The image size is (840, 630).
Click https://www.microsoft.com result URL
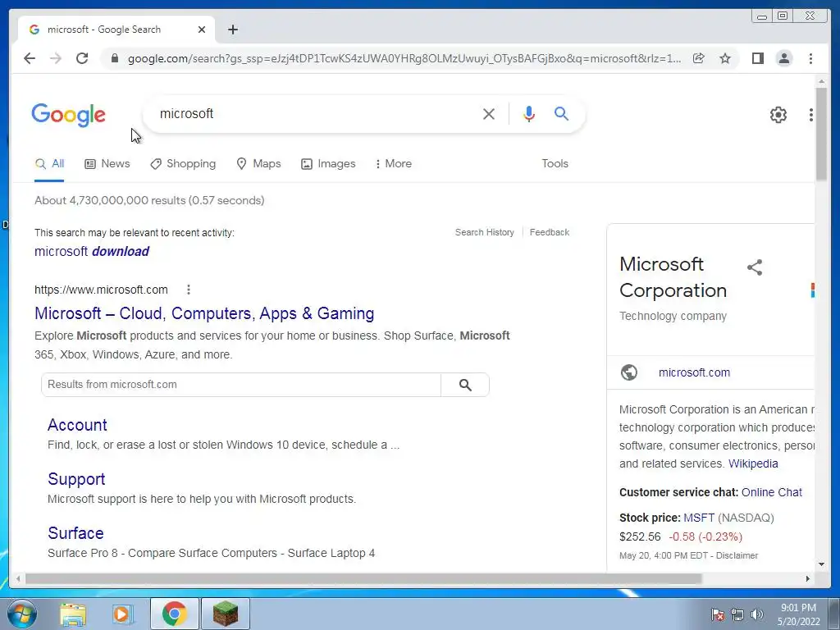[x=101, y=290]
